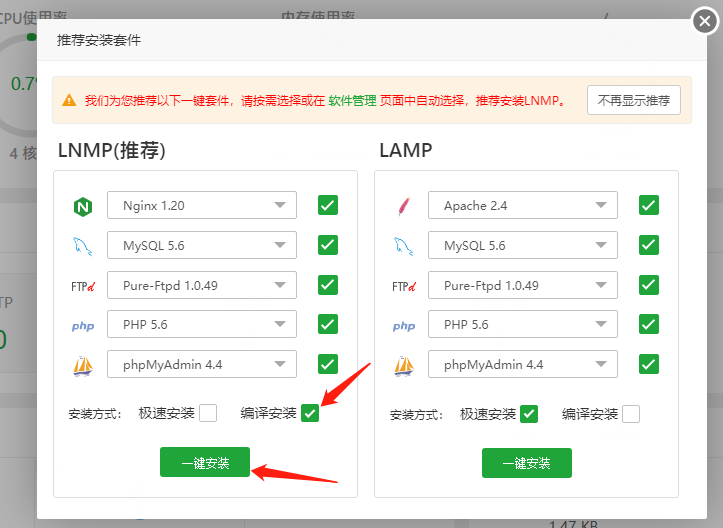Open LAMP phpMyAdmin 4.4 dropdown

[x=523, y=364]
